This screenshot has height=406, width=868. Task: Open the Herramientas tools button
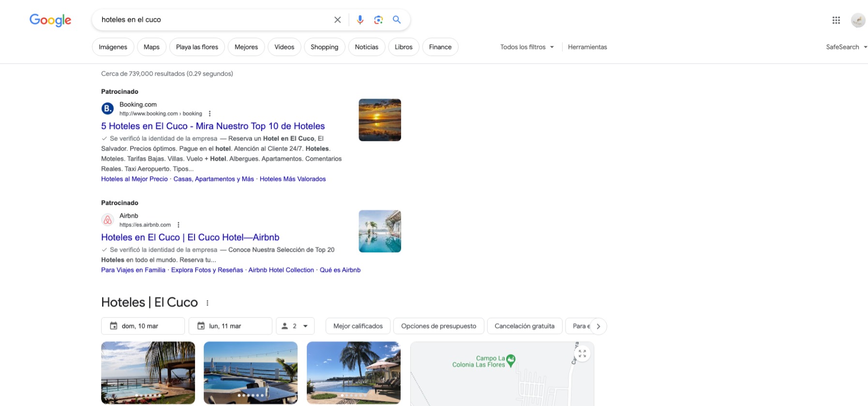pos(587,47)
